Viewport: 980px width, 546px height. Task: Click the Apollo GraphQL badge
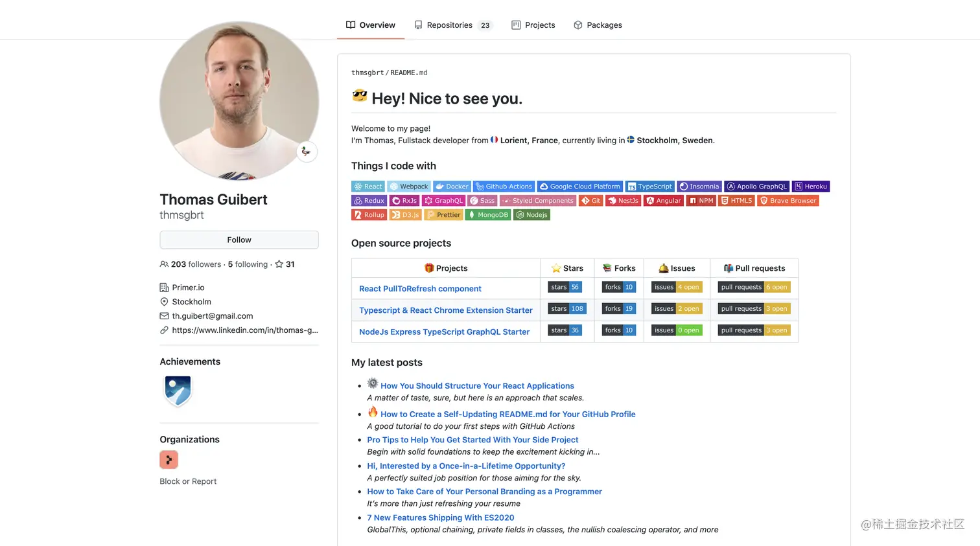click(x=757, y=187)
